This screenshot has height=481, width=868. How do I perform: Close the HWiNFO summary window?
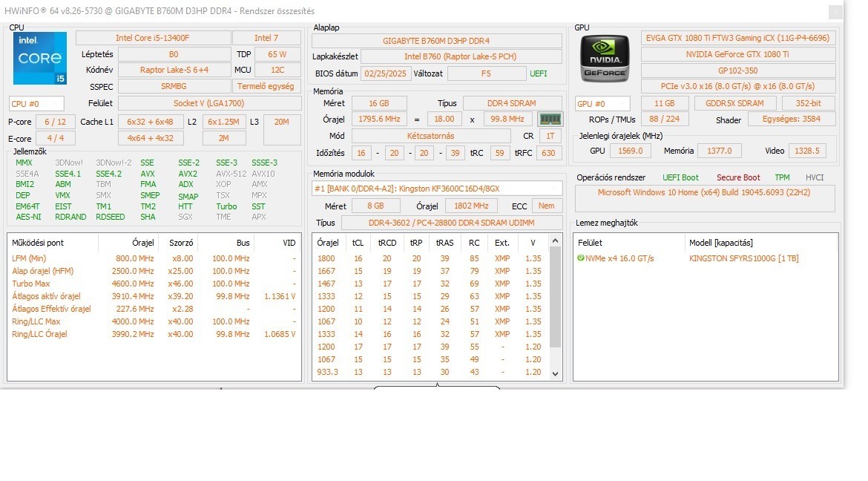pyautogui.click(x=835, y=12)
